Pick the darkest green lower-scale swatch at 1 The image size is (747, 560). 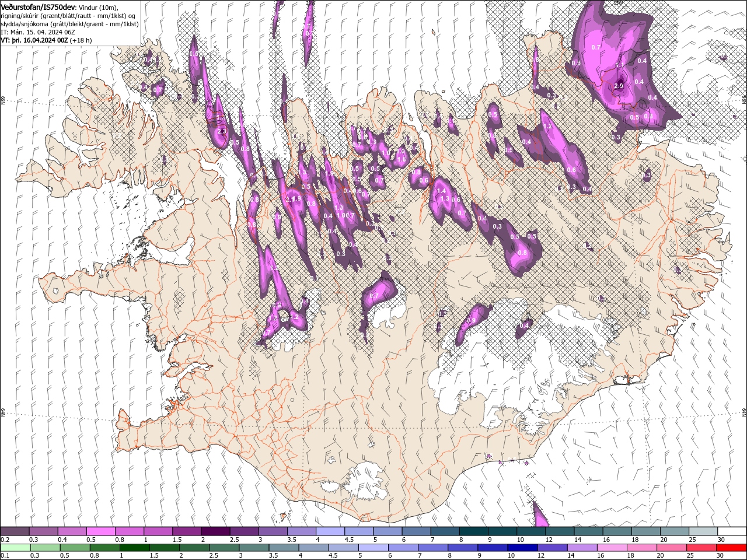tap(134, 548)
